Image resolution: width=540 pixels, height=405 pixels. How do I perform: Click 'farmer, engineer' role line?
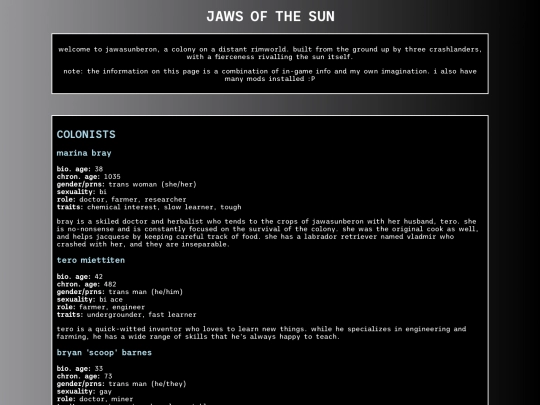[101, 307]
